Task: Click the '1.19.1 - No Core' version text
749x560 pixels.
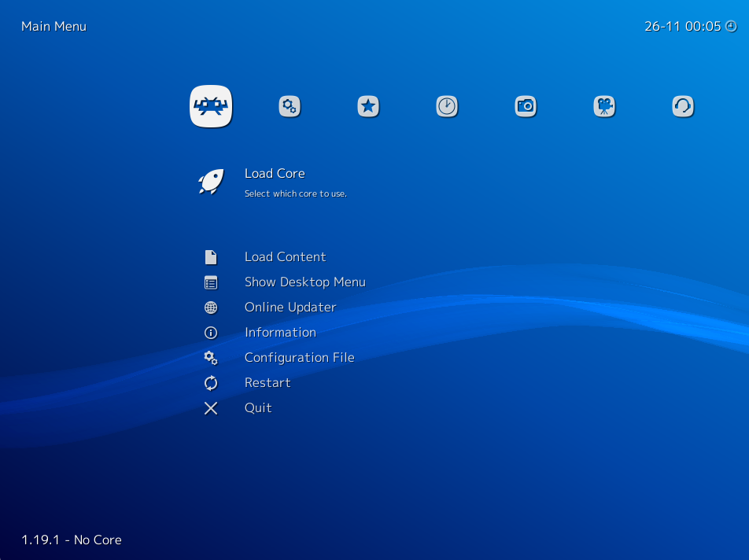Action: click(x=72, y=540)
